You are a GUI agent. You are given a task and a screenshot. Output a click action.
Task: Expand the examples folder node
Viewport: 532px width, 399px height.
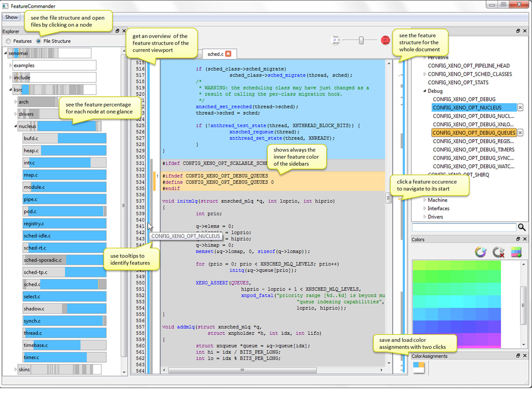click(11, 65)
